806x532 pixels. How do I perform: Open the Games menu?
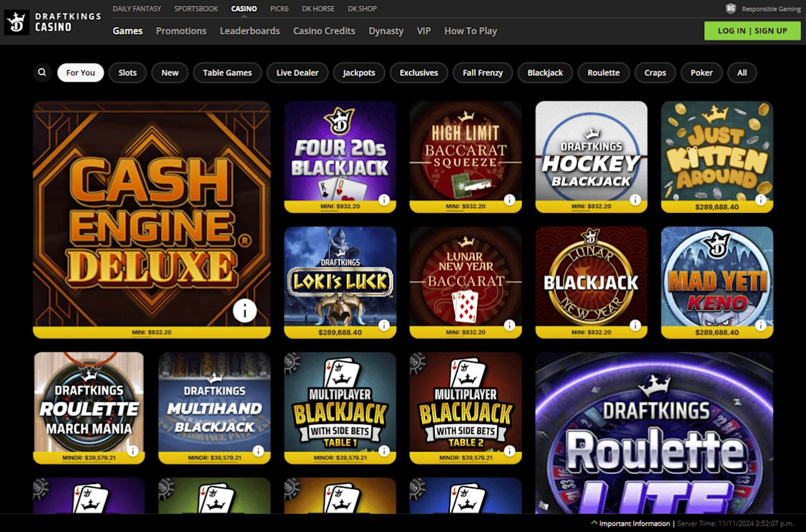127,31
